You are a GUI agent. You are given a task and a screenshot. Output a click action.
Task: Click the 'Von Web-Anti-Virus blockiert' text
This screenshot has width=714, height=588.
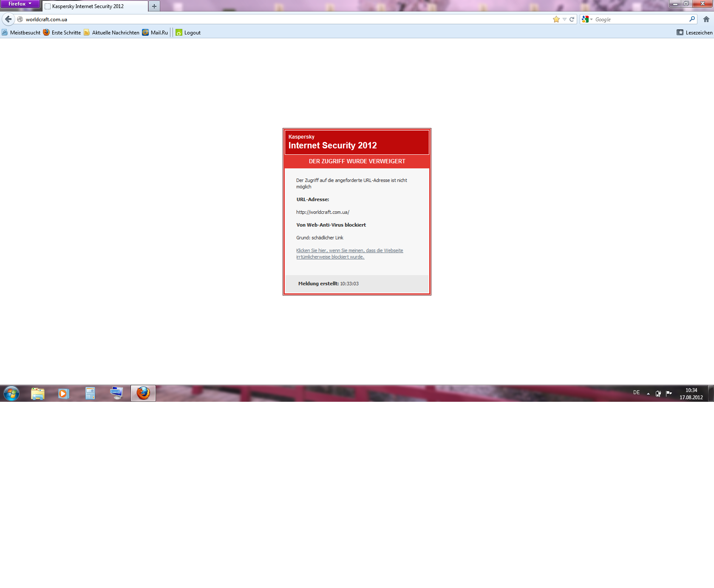(x=331, y=225)
